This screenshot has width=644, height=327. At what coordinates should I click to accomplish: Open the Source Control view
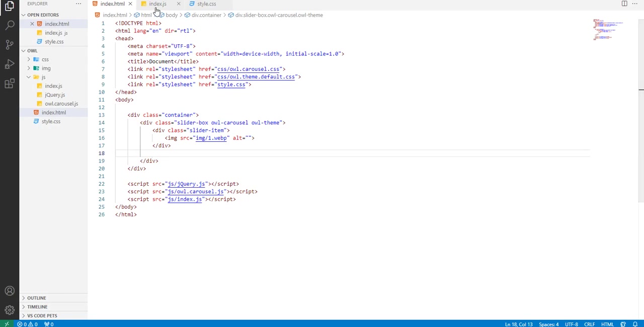(x=10, y=44)
